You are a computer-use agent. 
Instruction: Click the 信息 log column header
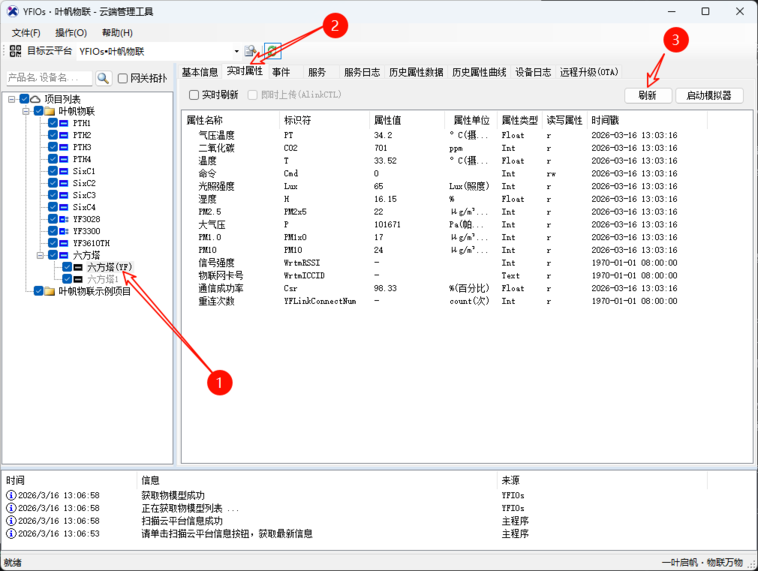tap(317, 480)
